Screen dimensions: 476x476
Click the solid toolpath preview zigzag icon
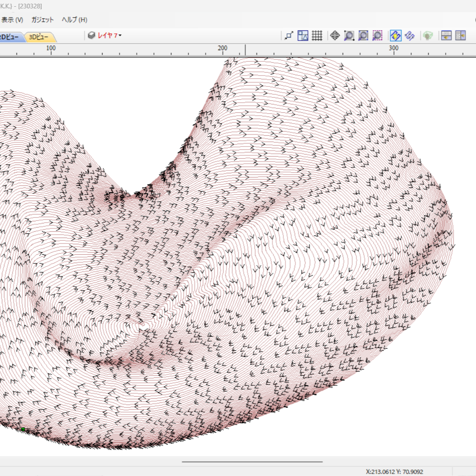coord(410,35)
